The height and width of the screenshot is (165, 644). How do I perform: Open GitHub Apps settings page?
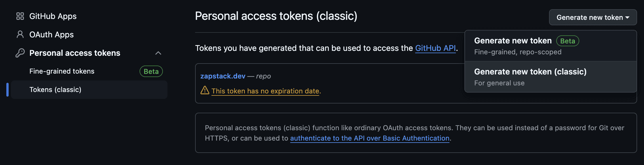click(53, 16)
